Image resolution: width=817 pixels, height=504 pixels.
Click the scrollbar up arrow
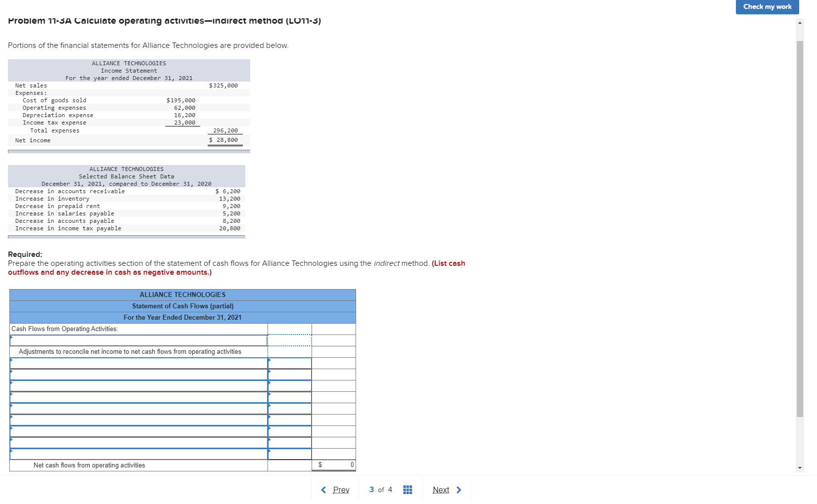point(800,22)
